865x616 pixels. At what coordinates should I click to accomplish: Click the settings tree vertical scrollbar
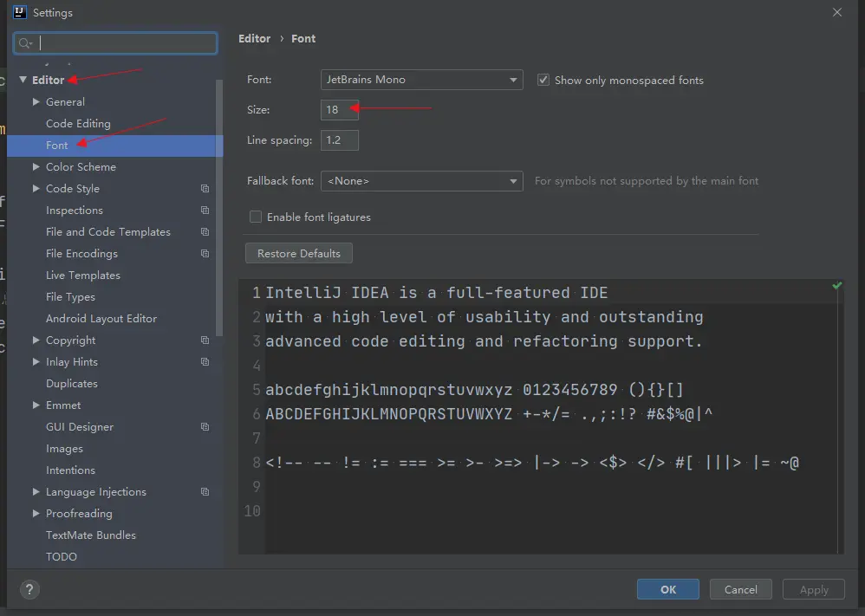tap(219, 207)
